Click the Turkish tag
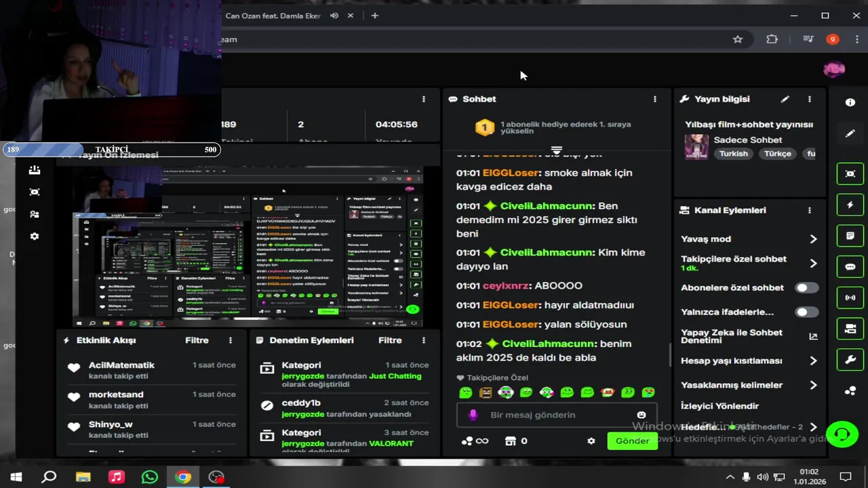The width and height of the screenshot is (868, 488). coord(734,154)
